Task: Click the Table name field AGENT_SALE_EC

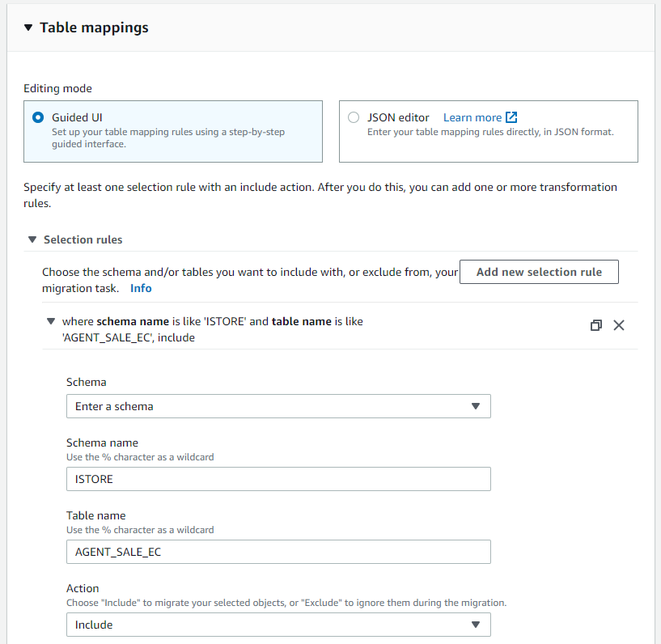Action: 278,552
